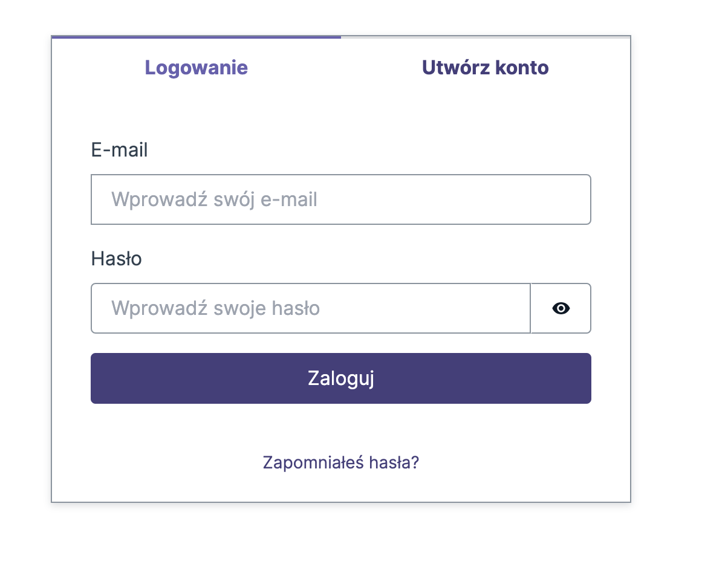Show the password with the eye icon

(x=561, y=308)
